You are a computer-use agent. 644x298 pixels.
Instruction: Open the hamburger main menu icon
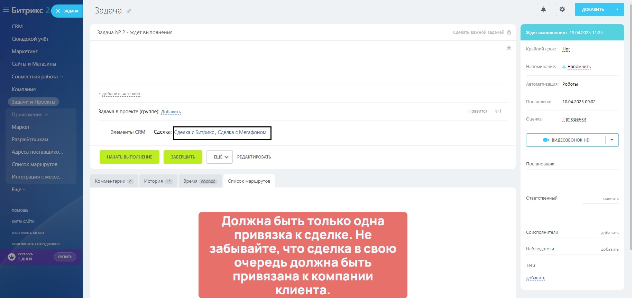(6, 10)
